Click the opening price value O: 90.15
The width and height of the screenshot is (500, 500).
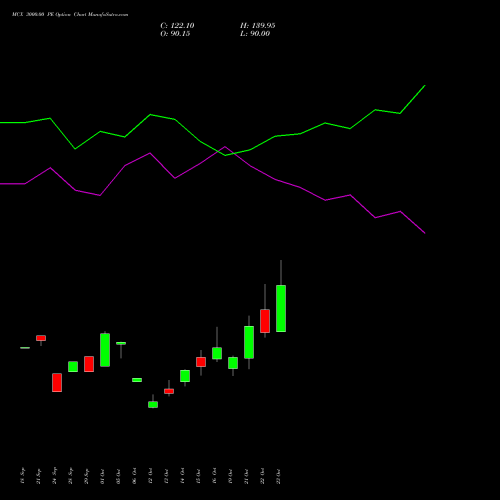tap(175, 34)
